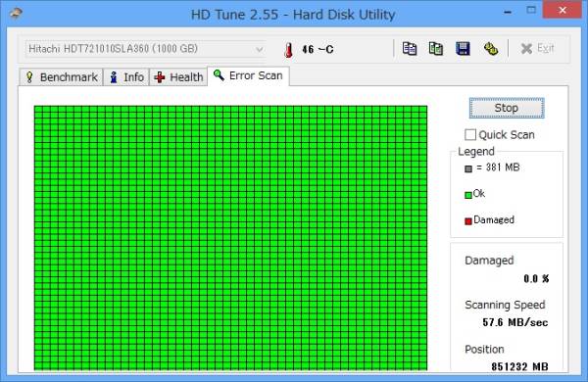Enable the Quick Scan checkbox

pyautogui.click(x=470, y=134)
